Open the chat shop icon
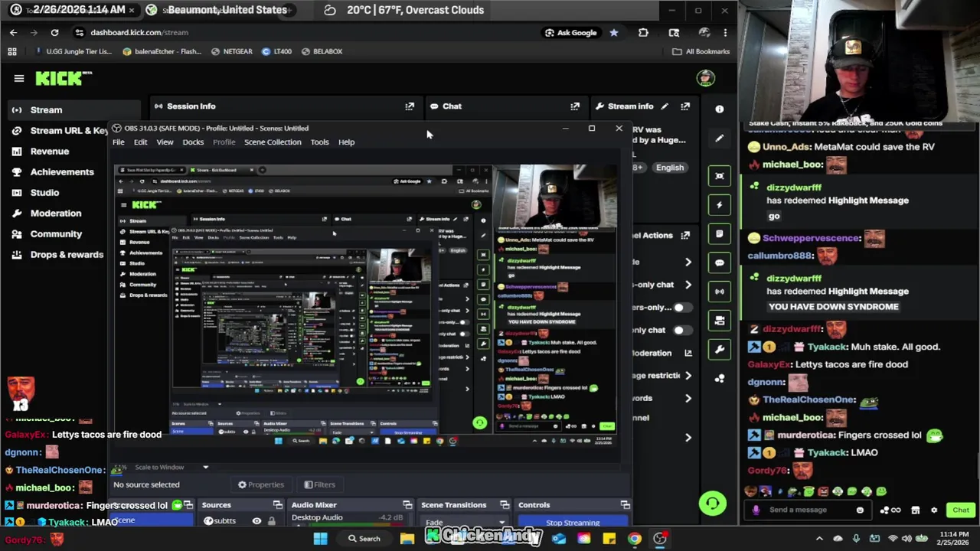The image size is (980, 551). [x=915, y=510]
